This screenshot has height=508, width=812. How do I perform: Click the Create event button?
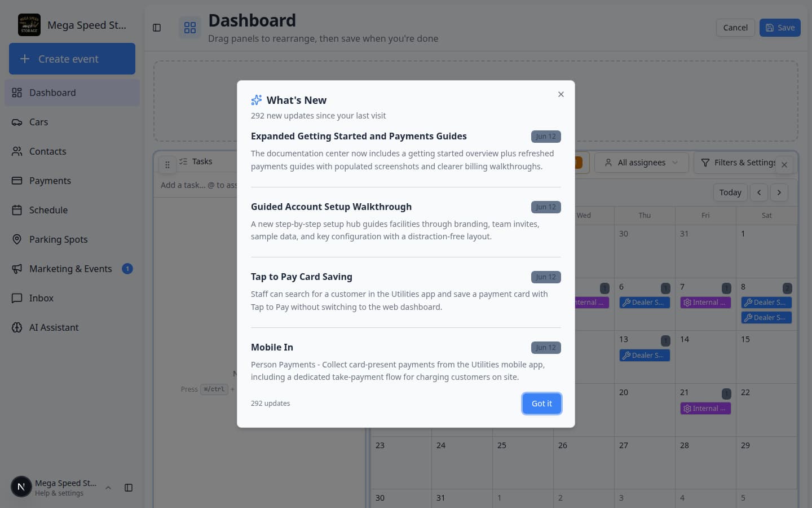(72, 59)
